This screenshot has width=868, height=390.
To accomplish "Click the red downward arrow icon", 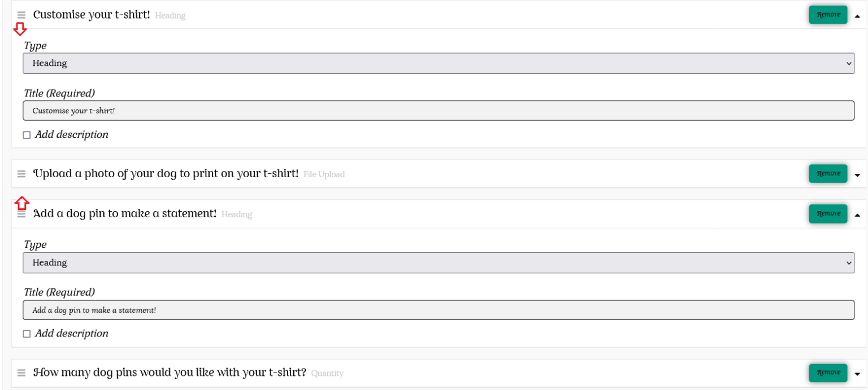I will [20, 29].
